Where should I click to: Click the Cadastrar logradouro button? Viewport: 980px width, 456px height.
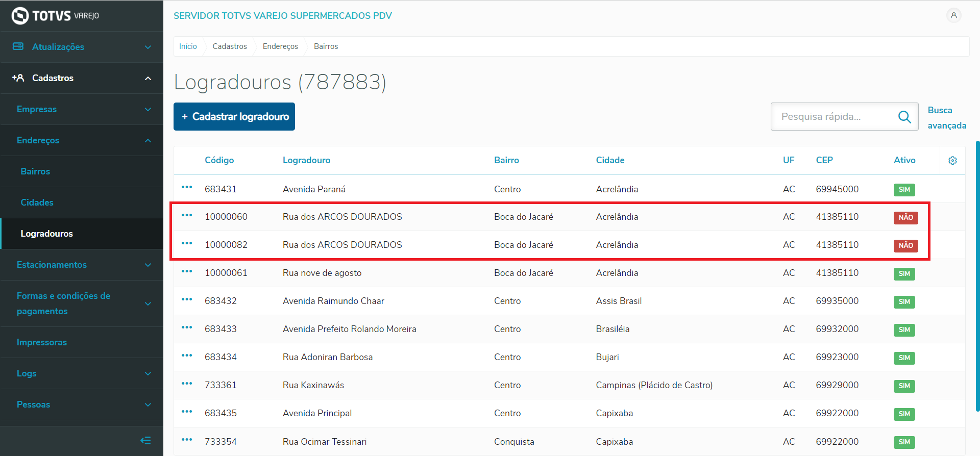click(234, 117)
